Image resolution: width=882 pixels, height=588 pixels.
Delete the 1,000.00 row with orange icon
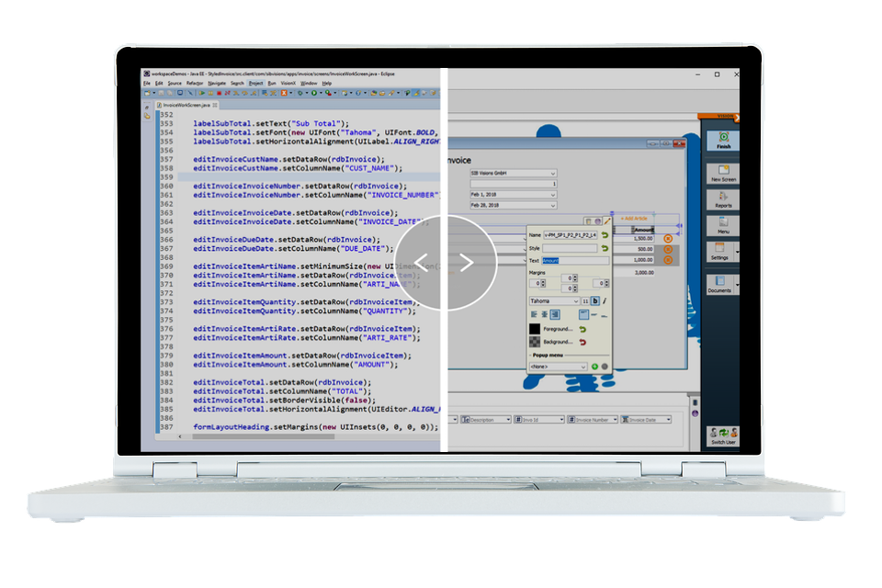668,260
